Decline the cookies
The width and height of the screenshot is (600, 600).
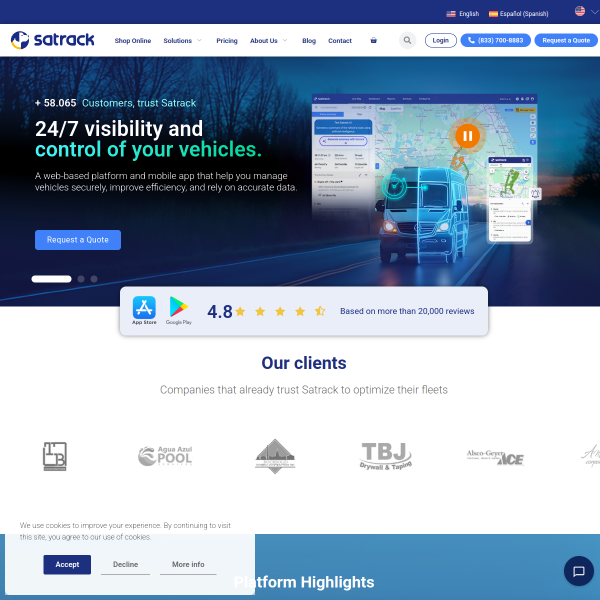126,564
